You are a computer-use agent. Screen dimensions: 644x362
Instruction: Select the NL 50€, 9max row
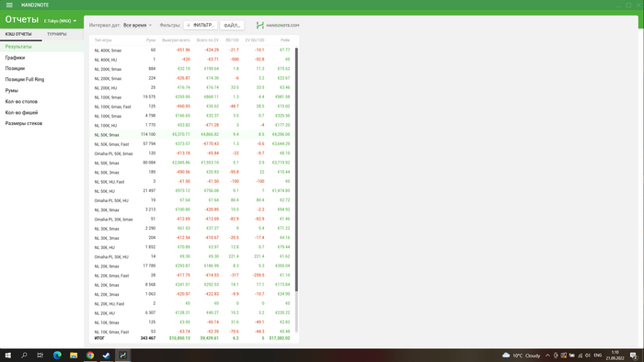click(x=192, y=134)
